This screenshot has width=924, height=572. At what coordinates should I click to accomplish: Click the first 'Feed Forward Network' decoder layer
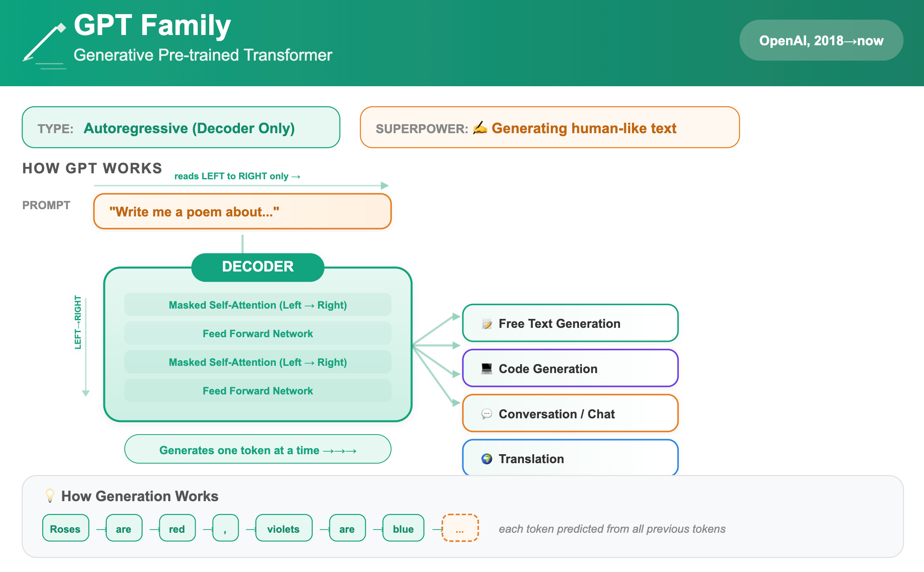click(x=258, y=333)
